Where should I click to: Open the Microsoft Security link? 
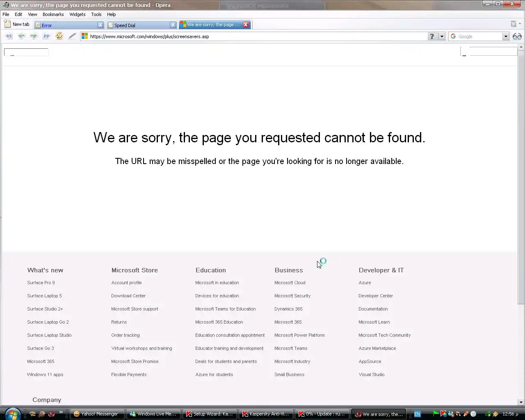(292, 296)
